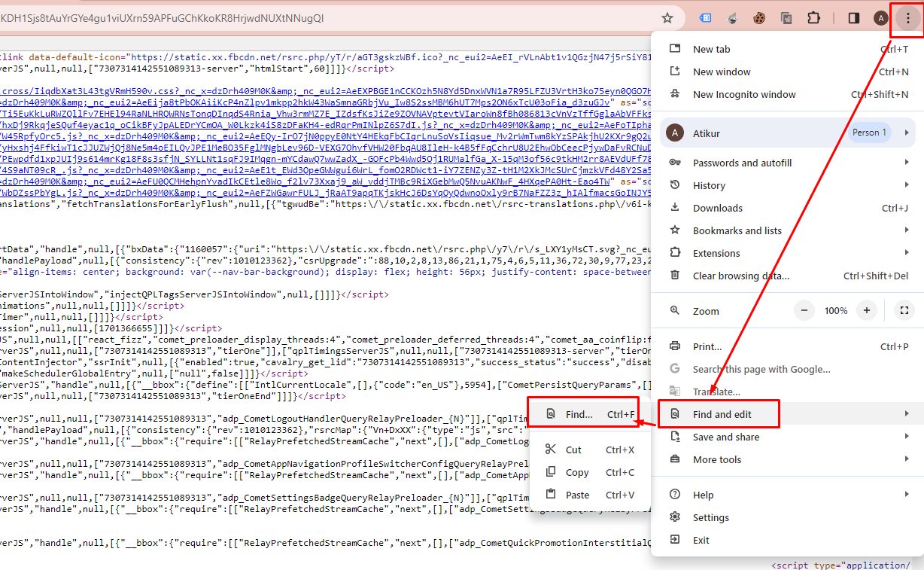Click the star icon beside Bookmarks and lists
This screenshot has width=924, height=570.
click(675, 230)
